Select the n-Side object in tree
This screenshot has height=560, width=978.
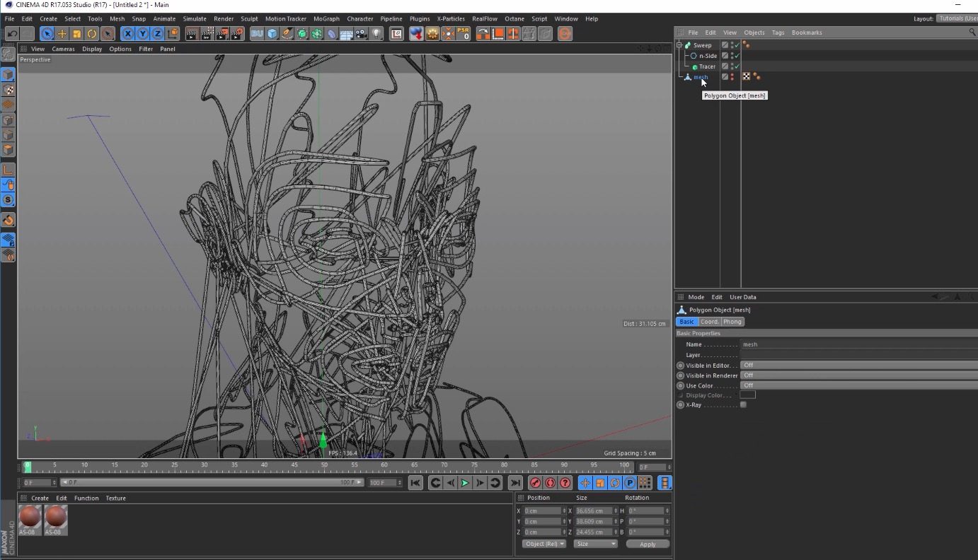[x=708, y=56]
